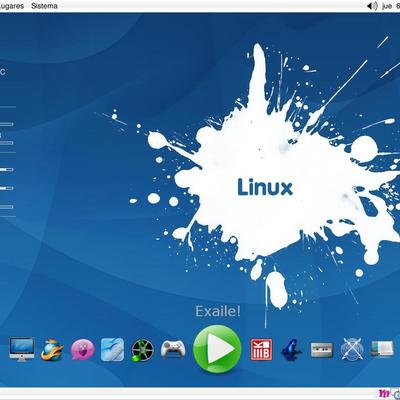Click the clock date showing jue
400x400 pixels.
(391, 6)
